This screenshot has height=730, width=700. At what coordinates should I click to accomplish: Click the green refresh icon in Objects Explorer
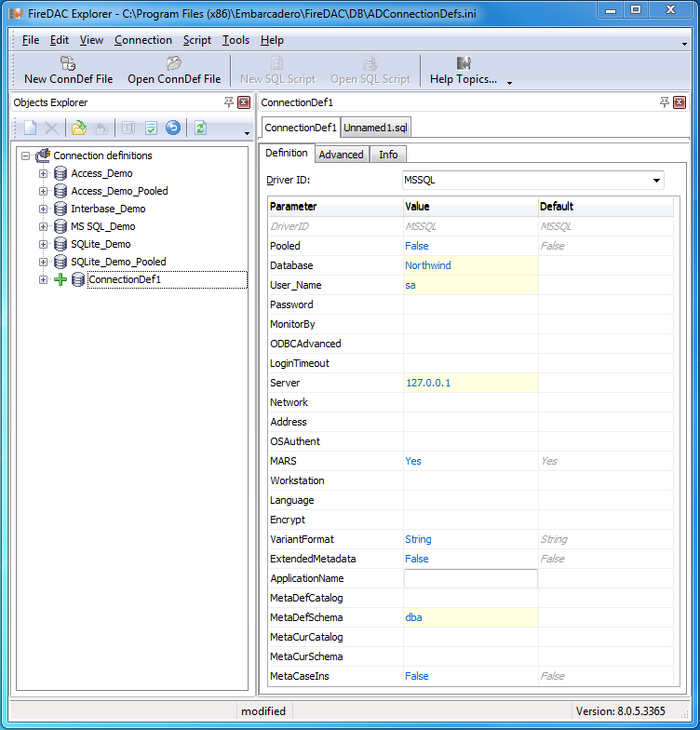coord(201,128)
